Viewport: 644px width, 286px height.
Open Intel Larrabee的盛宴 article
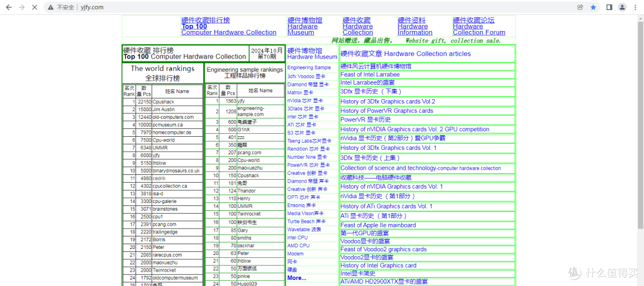point(367,83)
